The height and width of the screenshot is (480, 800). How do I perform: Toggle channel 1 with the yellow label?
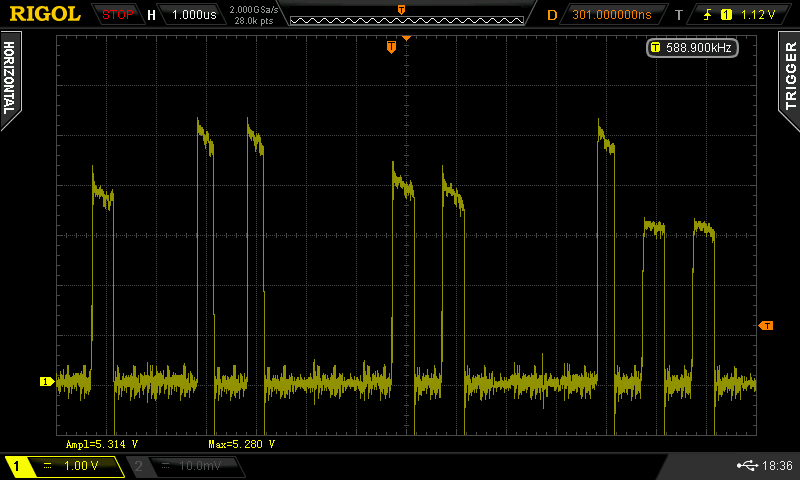click(16, 466)
